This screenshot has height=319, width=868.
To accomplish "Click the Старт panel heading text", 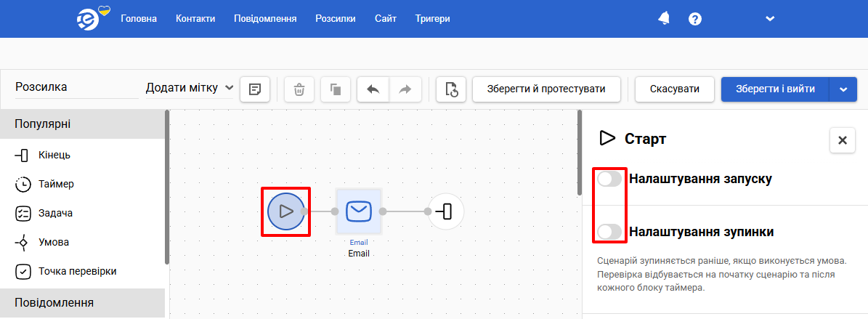I will pos(646,139).
